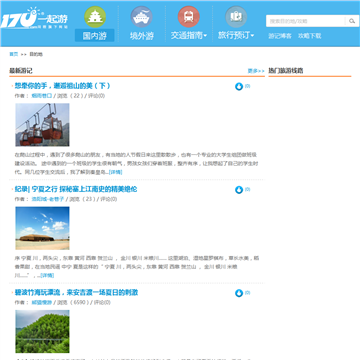This screenshot has height=360, width=360.
Task: Like the first travel note
Action: pos(239,87)
